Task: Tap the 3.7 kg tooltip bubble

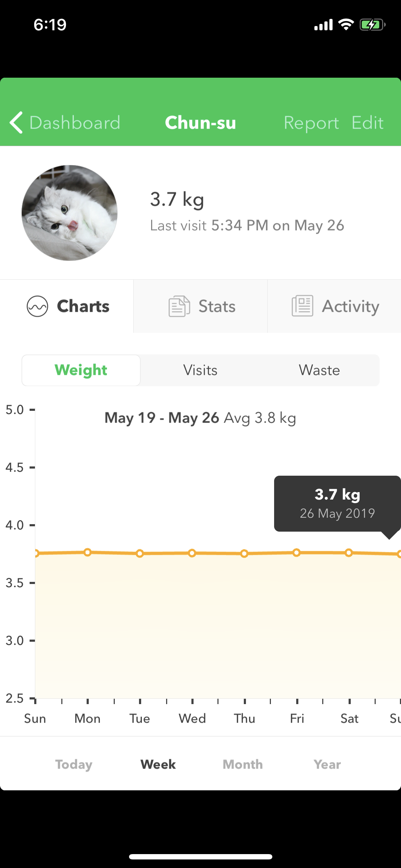Action: 338,503
